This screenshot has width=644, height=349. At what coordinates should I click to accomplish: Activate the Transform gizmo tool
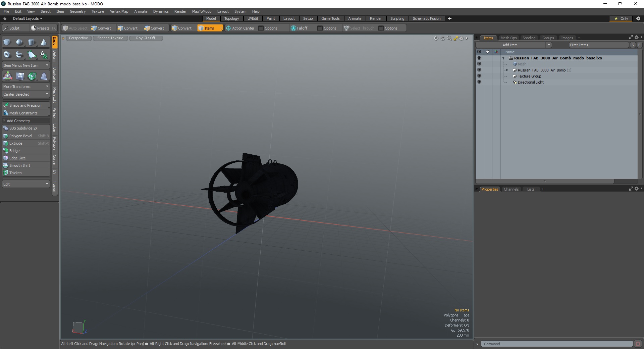click(7, 77)
